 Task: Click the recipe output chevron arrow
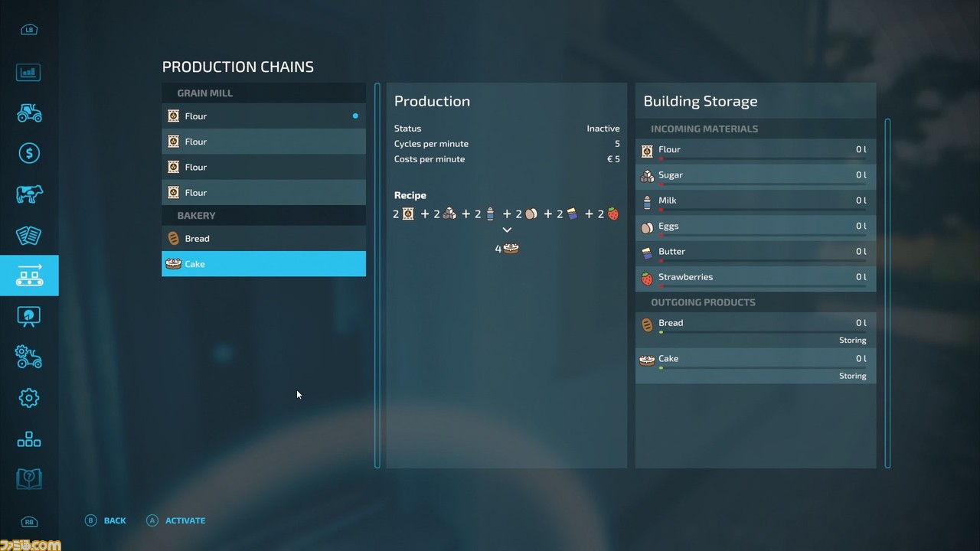(507, 230)
